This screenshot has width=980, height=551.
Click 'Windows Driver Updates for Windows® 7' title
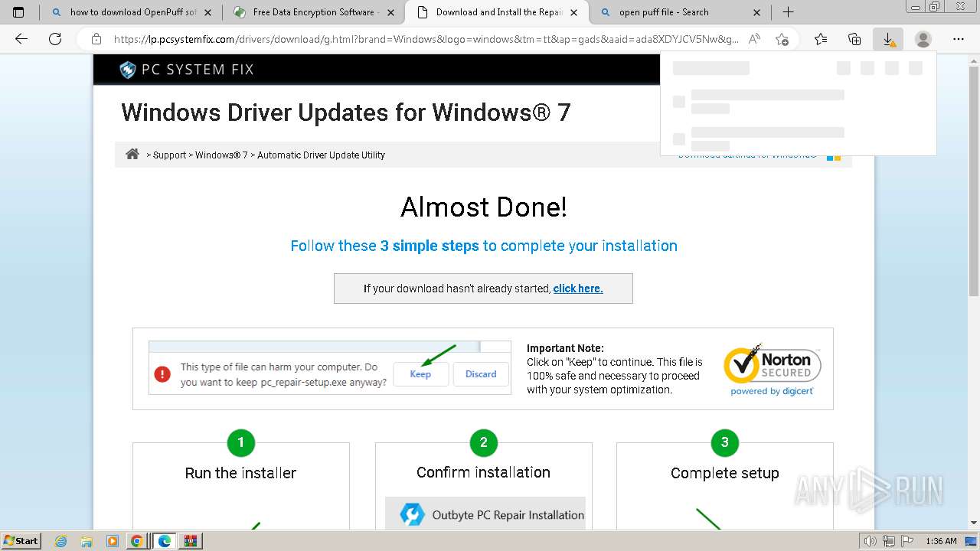coord(346,112)
